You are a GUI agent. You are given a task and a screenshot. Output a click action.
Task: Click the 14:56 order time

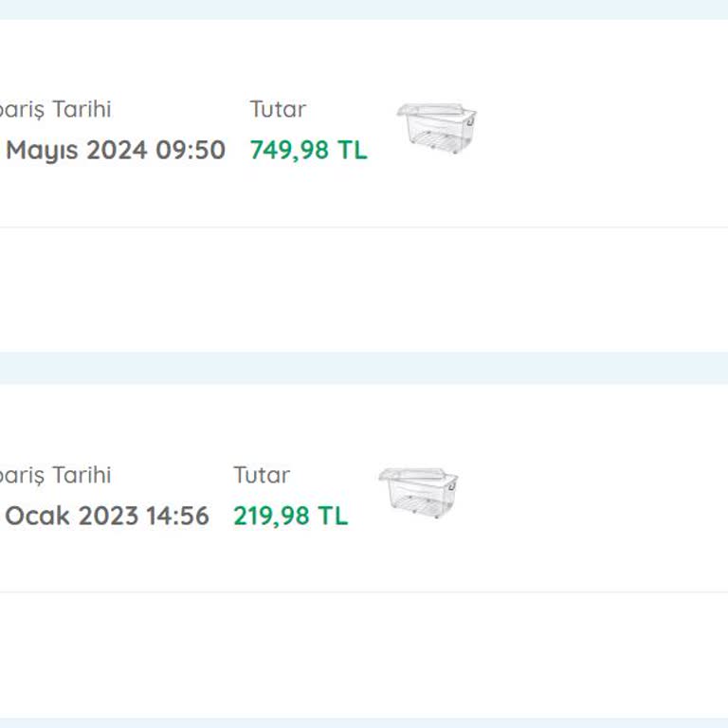[x=176, y=517]
